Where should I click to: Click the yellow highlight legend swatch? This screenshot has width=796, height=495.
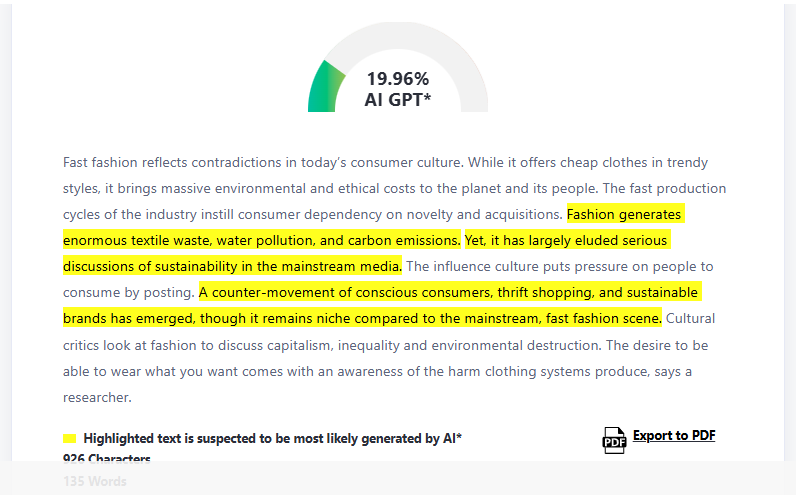[70, 438]
